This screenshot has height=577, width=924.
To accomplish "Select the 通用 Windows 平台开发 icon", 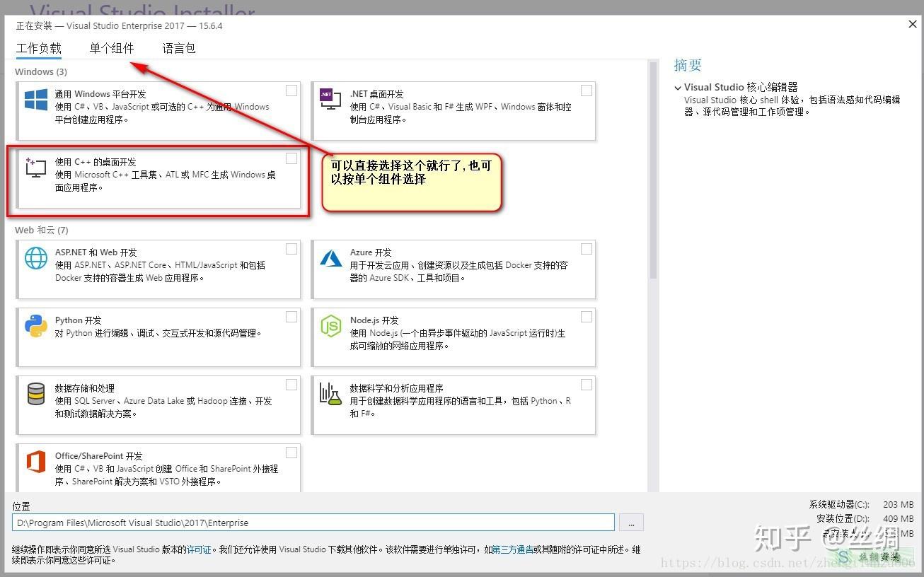I will (x=35, y=99).
